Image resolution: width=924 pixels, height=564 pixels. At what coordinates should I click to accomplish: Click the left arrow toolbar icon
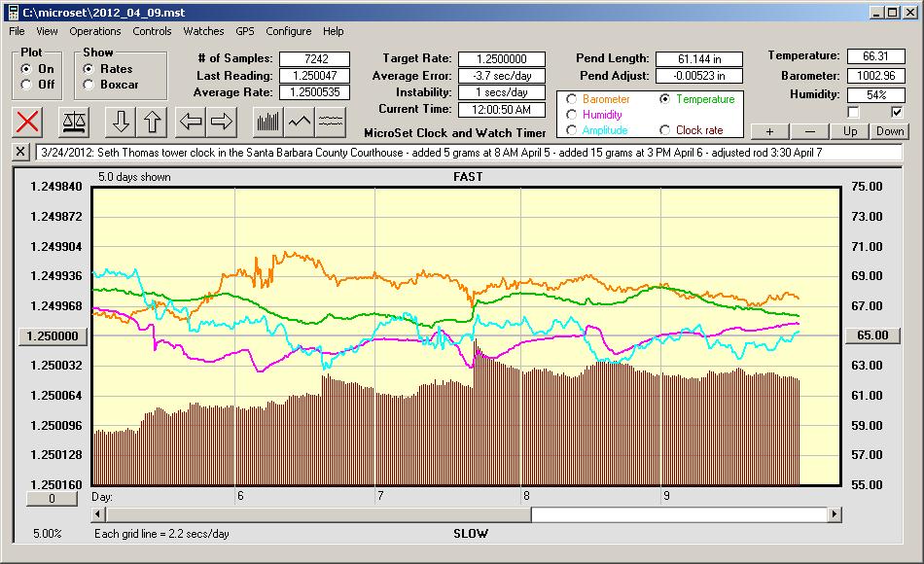(191, 122)
